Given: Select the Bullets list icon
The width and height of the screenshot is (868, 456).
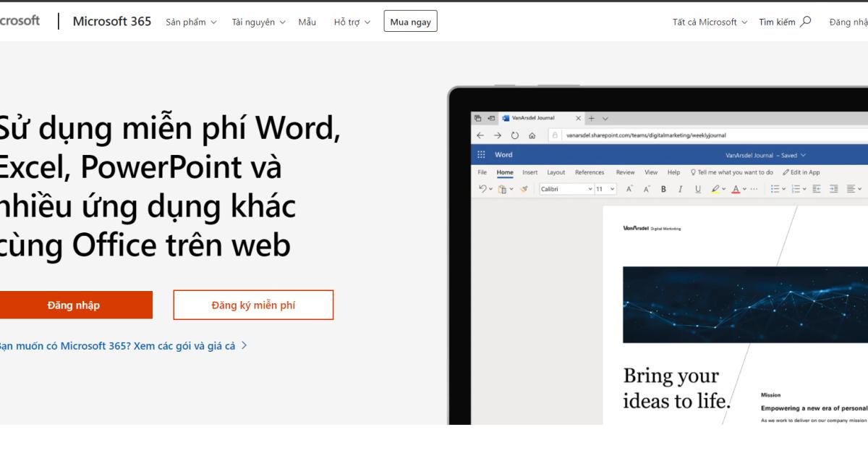Looking at the screenshot, I should coord(775,189).
